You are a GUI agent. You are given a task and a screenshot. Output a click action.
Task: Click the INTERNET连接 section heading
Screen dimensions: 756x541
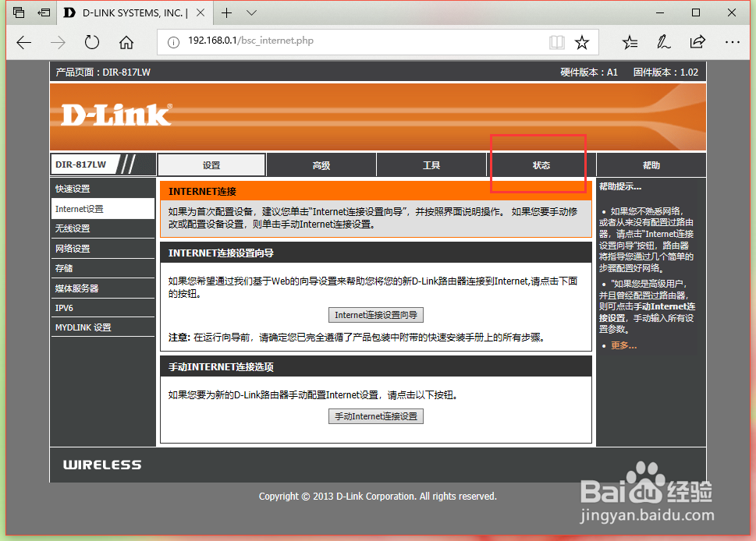(202, 191)
